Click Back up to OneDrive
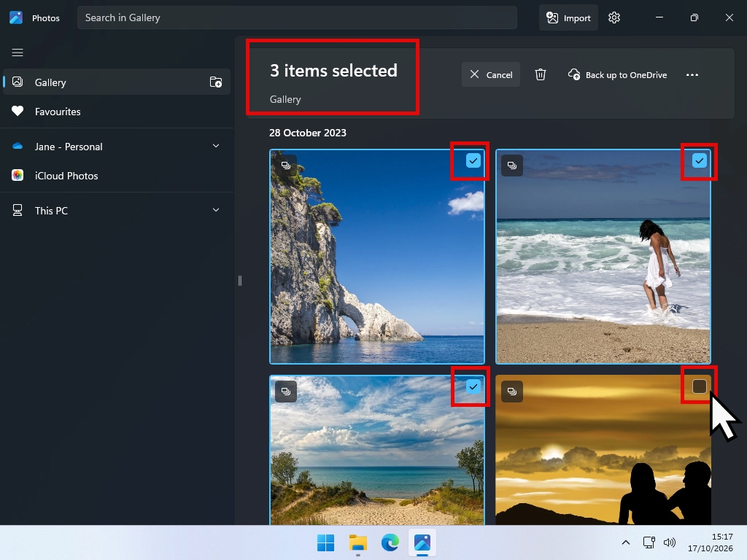This screenshot has height=560, width=747. (617, 75)
